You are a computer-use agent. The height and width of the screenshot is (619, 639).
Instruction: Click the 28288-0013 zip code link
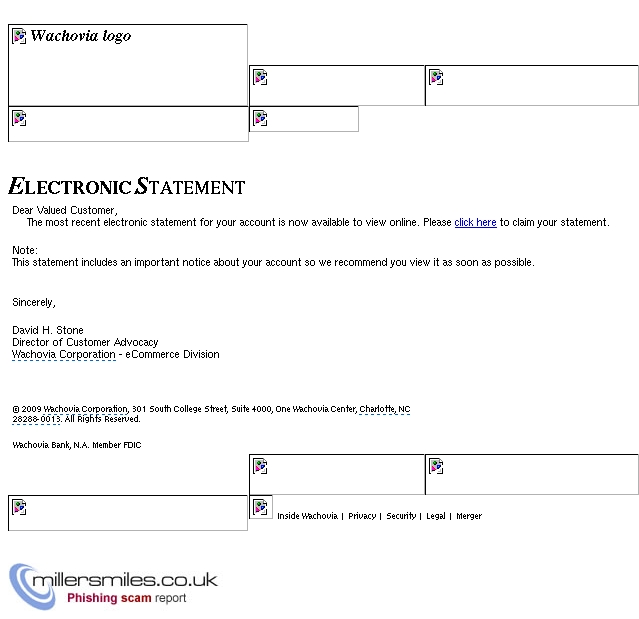pyautogui.click(x=36, y=419)
